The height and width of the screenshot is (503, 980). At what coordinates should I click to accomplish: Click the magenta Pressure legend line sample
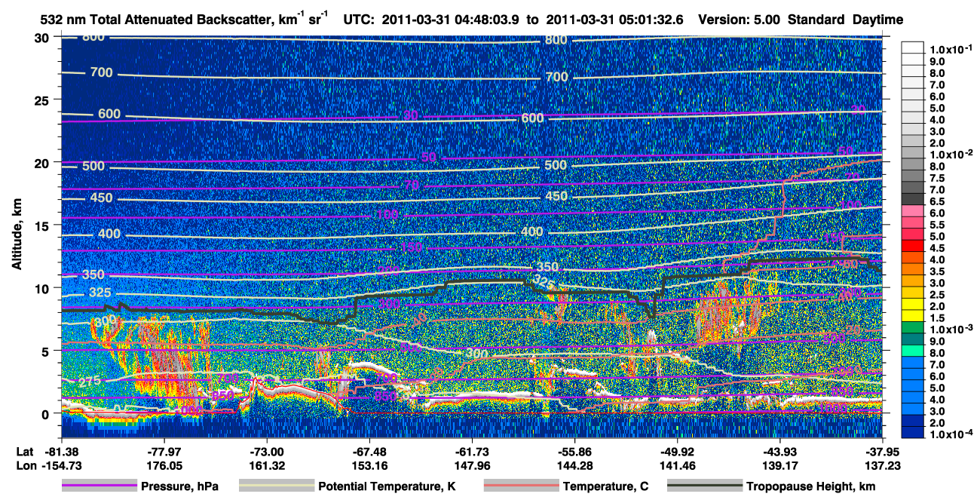tap(100, 486)
